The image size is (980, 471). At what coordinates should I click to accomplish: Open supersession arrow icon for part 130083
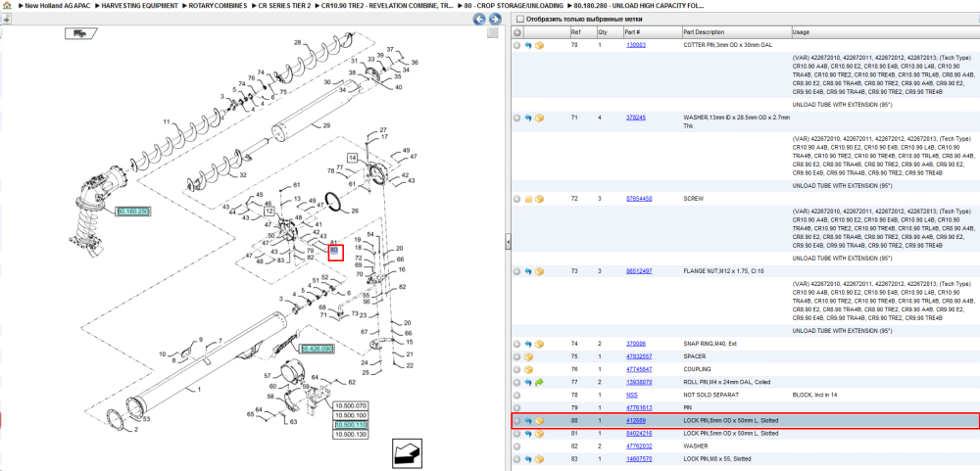coord(528,46)
